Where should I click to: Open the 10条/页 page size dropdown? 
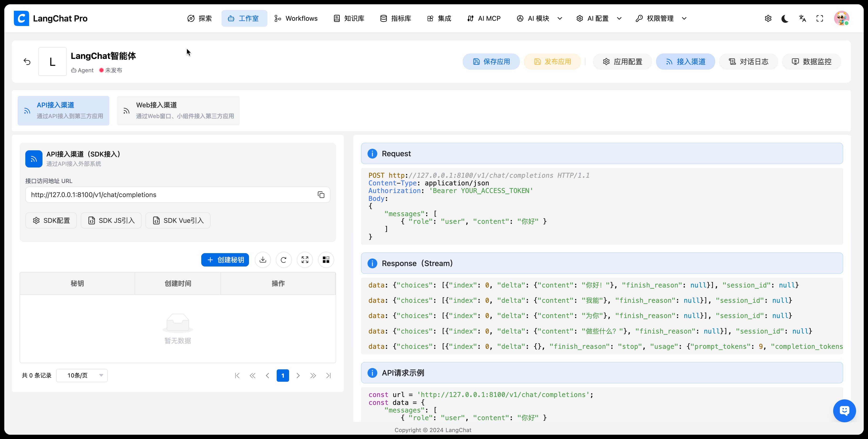pos(82,375)
